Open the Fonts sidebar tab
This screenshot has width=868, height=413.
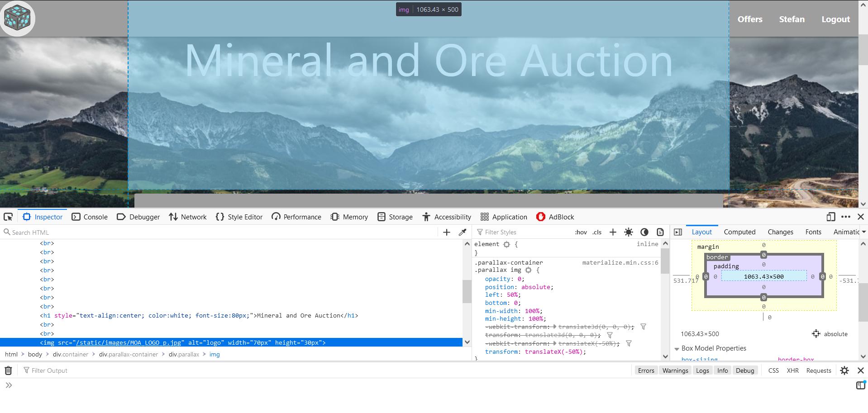pos(813,232)
